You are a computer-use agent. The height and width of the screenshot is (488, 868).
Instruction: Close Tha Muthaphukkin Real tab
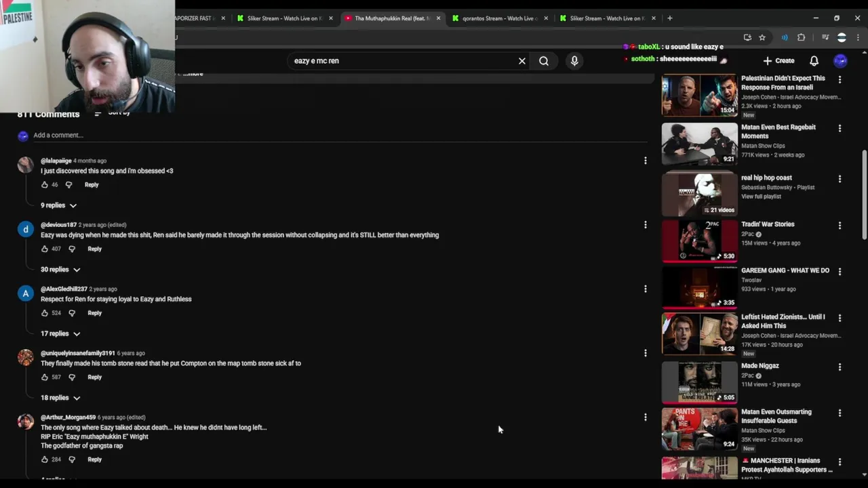click(x=439, y=18)
